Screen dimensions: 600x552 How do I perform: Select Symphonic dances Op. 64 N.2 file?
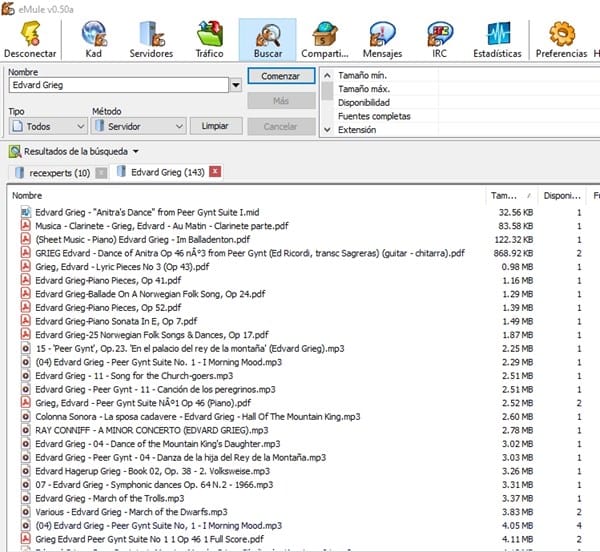pos(154,485)
